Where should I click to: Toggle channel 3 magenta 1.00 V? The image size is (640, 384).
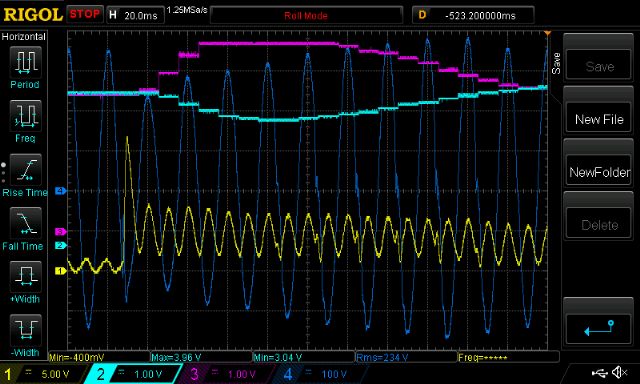tap(226, 374)
